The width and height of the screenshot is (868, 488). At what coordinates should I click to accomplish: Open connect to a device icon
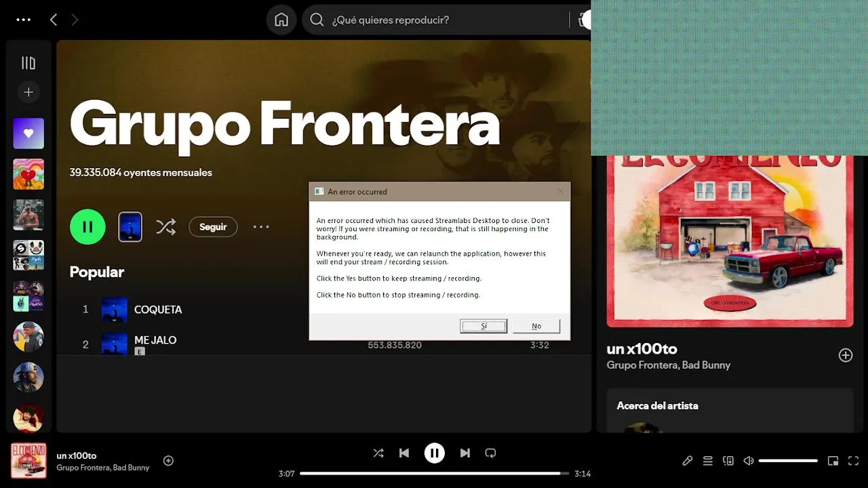point(728,461)
